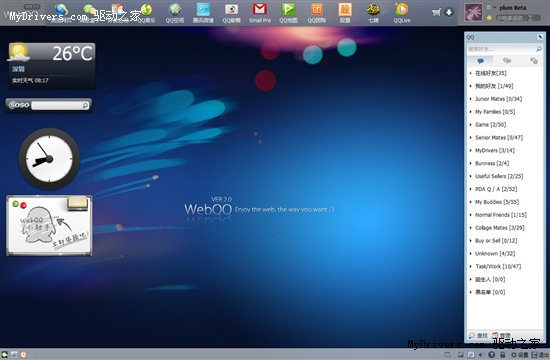Viewport: 550px width, 360px height.
Task: Launch the 股票 stock app
Action: (345, 12)
